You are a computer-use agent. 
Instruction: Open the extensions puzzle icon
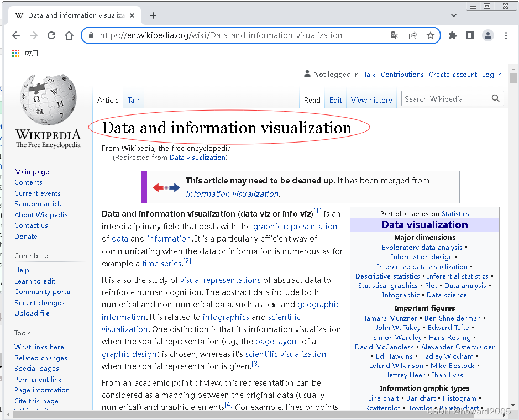click(x=453, y=35)
